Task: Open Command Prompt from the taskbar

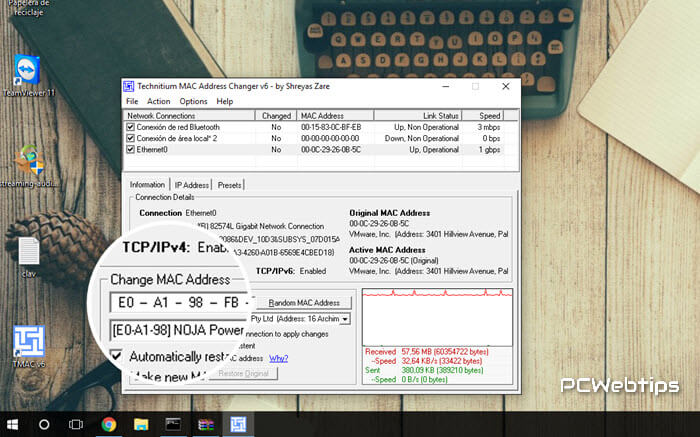Action: [173, 425]
